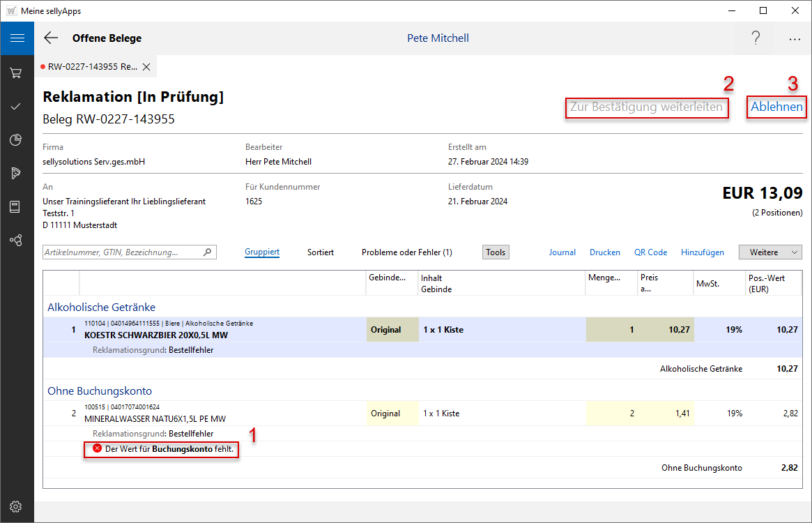Open the pie chart statistics icon

(x=16, y=140)
